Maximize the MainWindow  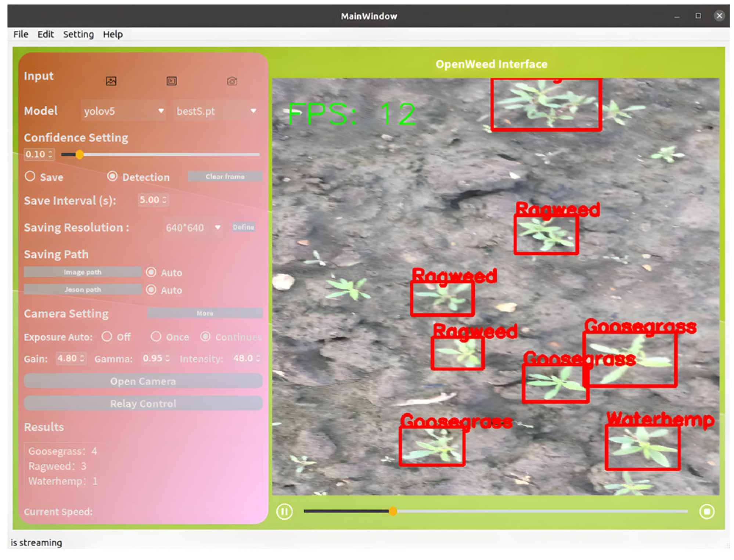point(698,16)
